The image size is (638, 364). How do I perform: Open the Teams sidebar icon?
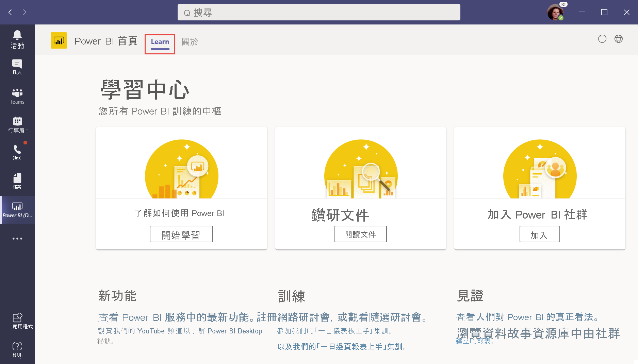[x=17, y=97]
